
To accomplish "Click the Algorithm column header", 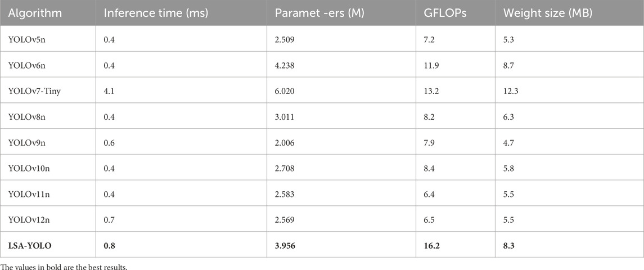I will click(35, 13).
